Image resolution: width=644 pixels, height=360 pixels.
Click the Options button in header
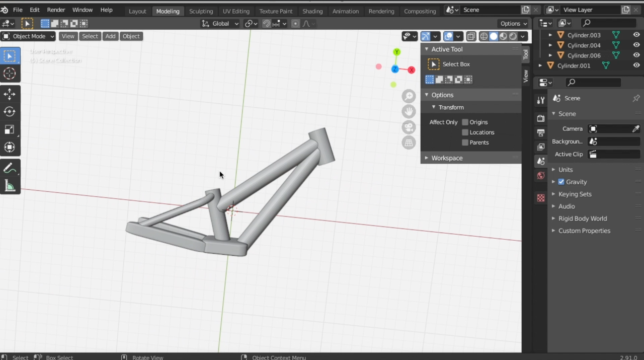[x=513, y=24]
